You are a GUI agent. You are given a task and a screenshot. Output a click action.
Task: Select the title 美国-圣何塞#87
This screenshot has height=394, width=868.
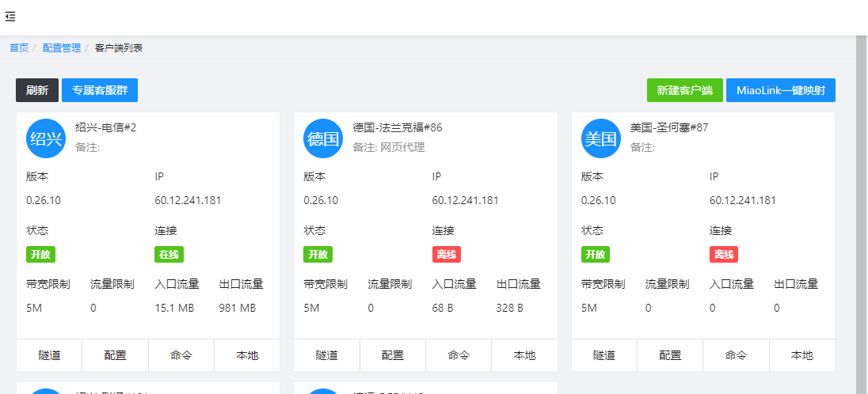669,128
